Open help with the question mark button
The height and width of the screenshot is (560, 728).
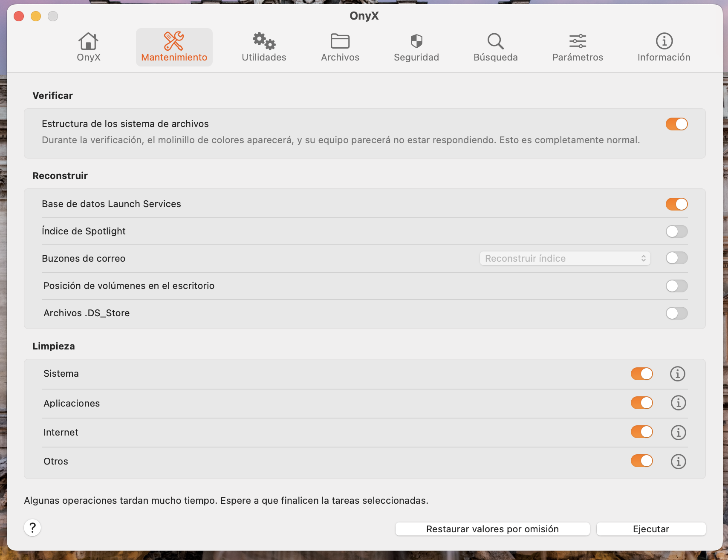(x=32, y=528)
